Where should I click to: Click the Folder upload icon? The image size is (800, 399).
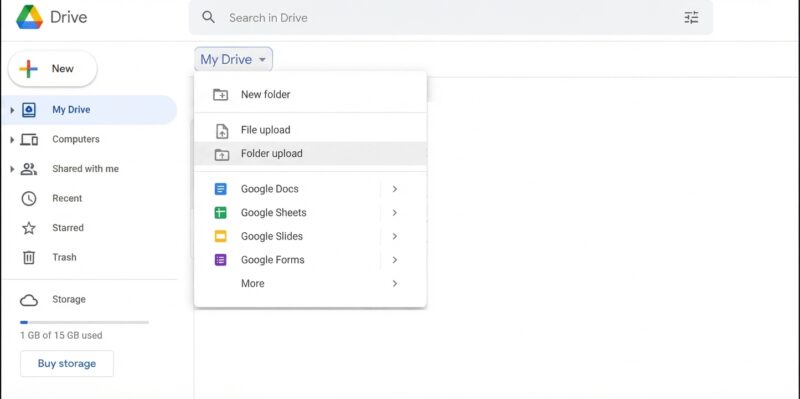pyautogui.click(x=221, y=154)
